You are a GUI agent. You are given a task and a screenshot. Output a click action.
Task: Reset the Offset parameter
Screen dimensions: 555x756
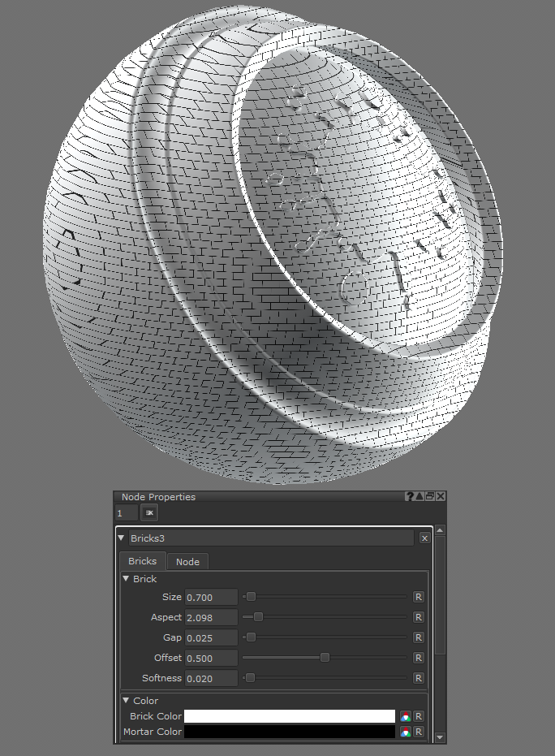(x=419, y=658)
